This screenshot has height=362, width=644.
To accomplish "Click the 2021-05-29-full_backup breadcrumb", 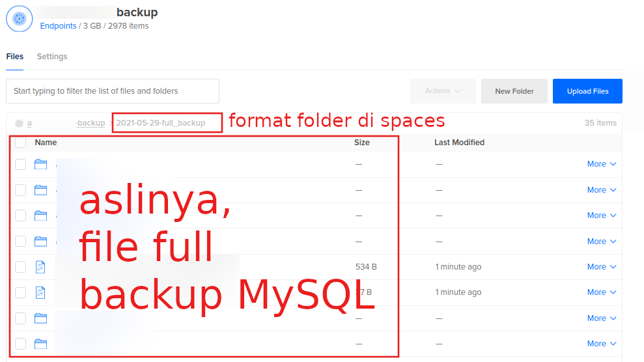I will 161,122.
